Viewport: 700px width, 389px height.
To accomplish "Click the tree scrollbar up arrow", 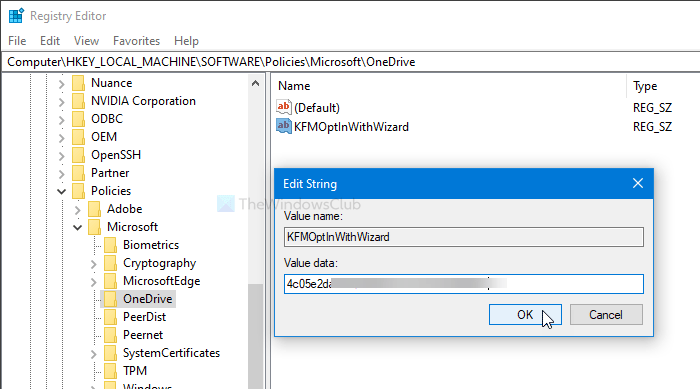I will coord(255,84).
